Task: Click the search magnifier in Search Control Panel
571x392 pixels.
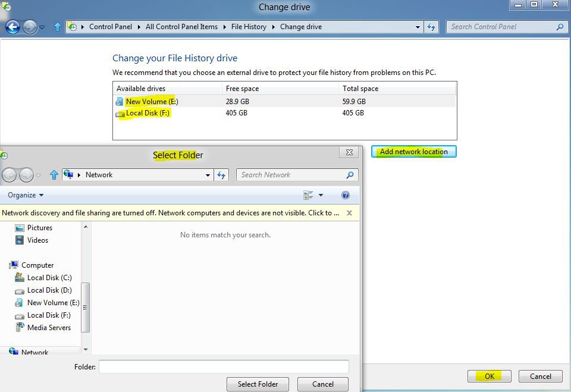Action: pyautogui.click(x=560, y=27)
